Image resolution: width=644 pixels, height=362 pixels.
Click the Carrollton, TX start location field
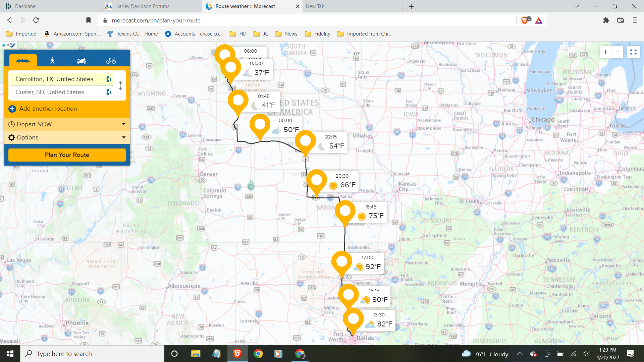[x=54, y=79]
